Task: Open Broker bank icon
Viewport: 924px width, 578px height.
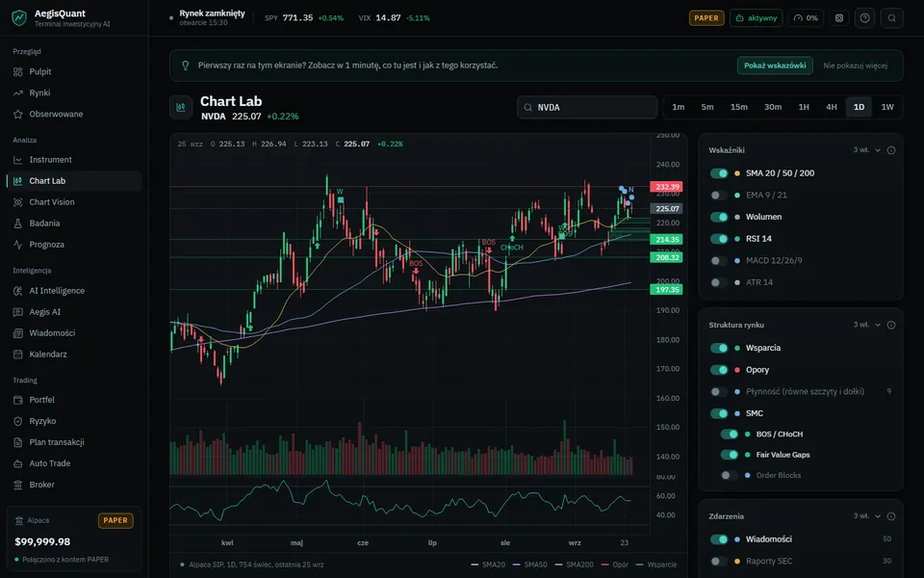Action: (x=17, y=485)
